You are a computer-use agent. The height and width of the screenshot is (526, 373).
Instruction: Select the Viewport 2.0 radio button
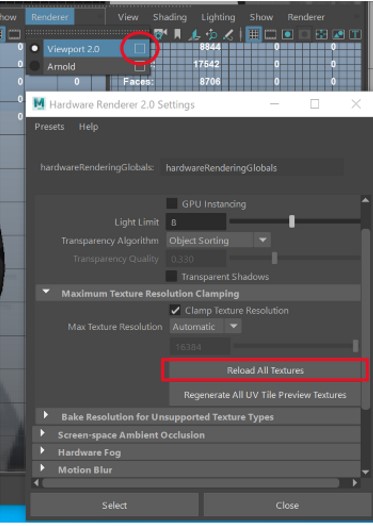click(35, 49)
